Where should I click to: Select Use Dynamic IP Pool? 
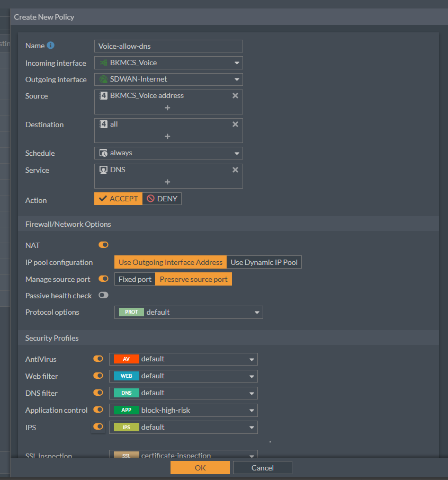[x=264, y=262]
